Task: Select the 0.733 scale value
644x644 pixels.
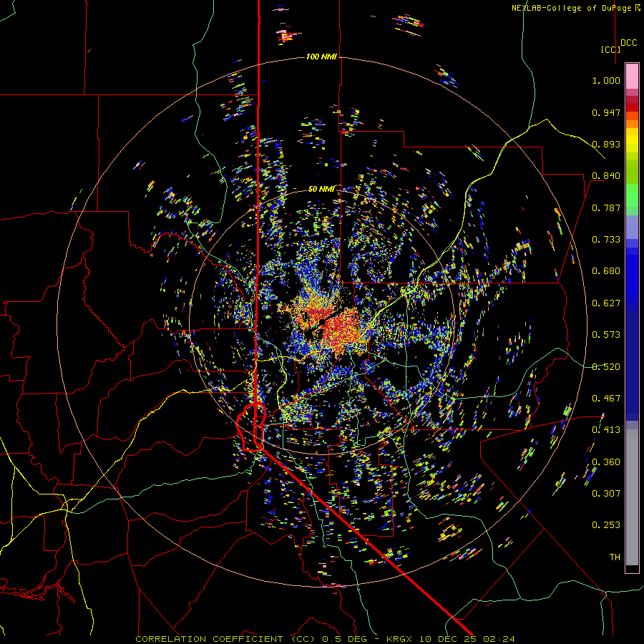Action: pos(606,240)
